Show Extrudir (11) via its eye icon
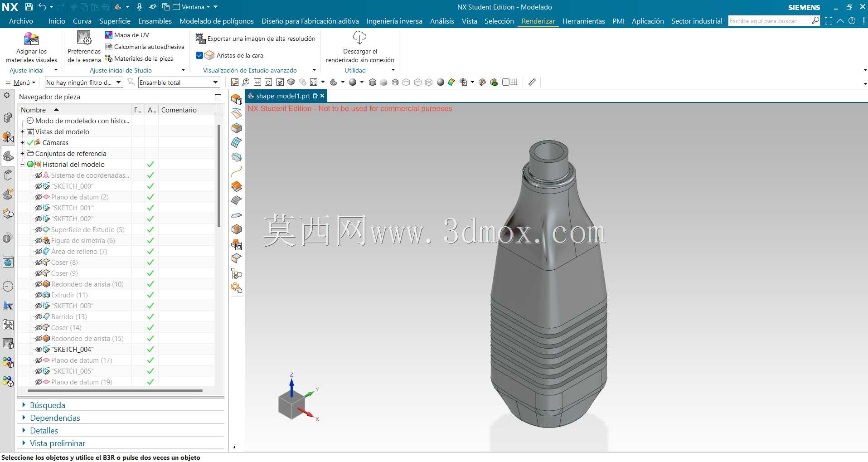This screenshot has width=868, height=462. coord(39,295)
